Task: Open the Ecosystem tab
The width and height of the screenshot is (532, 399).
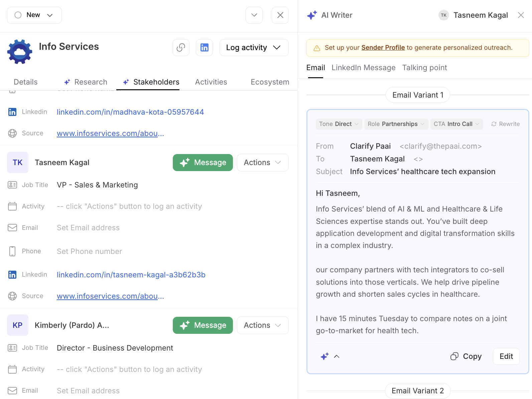Action: [x=270, y=82]
